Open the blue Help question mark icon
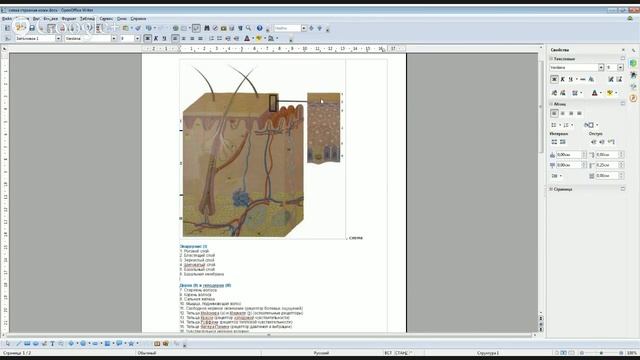 (x=260, y=28)
